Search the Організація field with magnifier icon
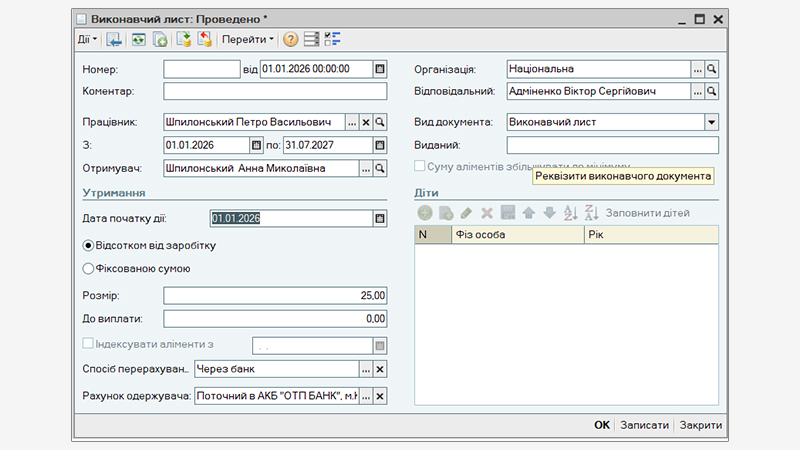 [x=712, y=69]
